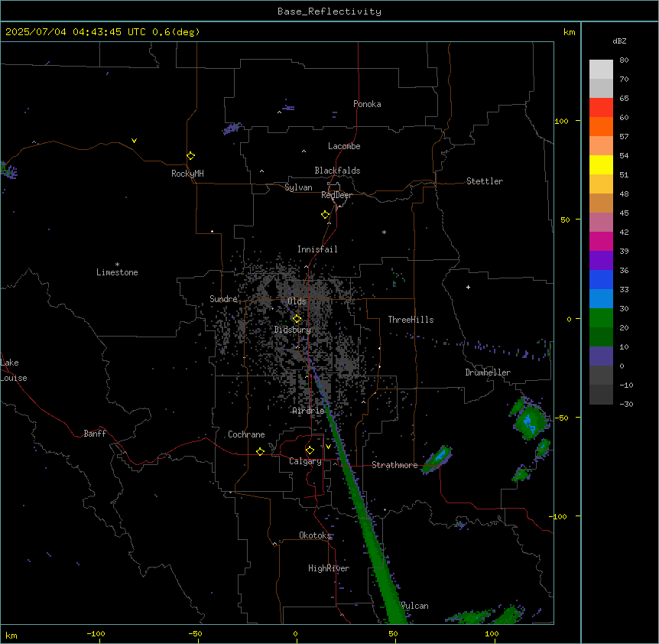Click the RedDeer city label
Screen dimensions: 659x644
336,195
